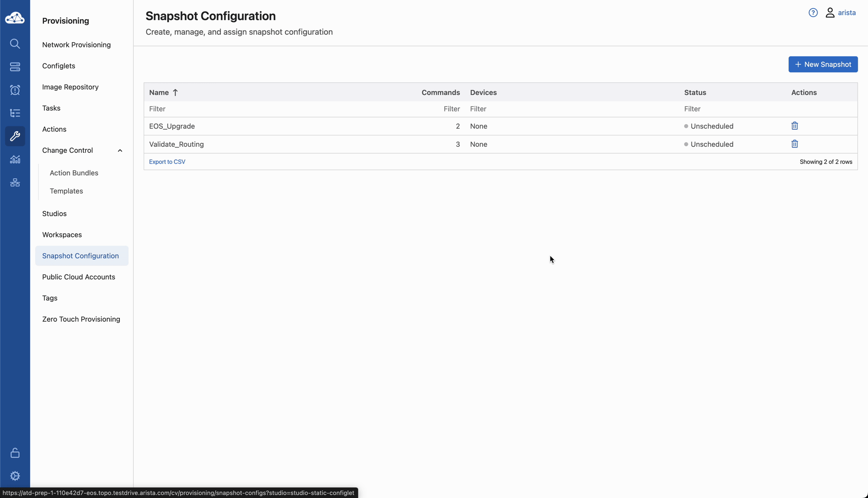Click the Export to CSV link
This screenshot has height=498, width=868.
[x=167, y=162]
